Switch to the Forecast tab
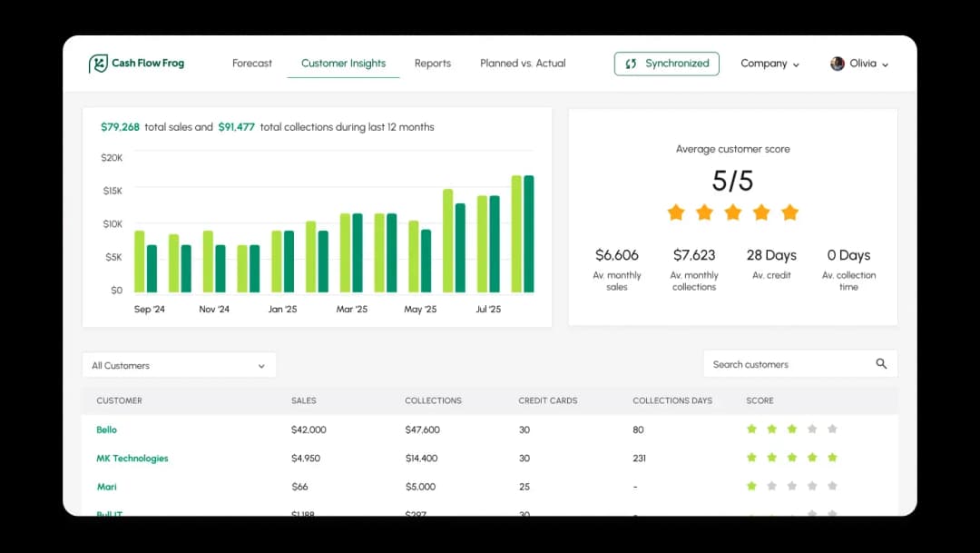 pyautogui.click(x=251, y=64)
